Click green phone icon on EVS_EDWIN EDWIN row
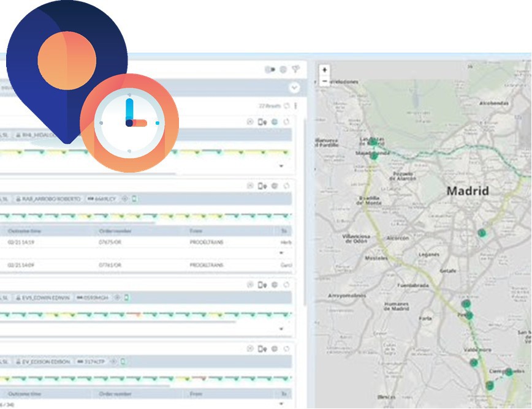532x409 pixels. [x=126, y=298]
